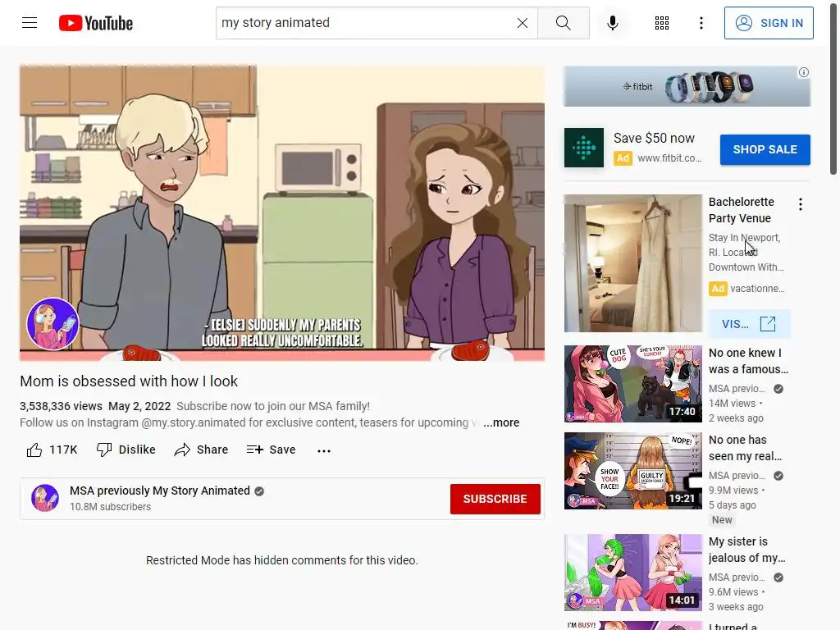Click www.fitbit.co... ad URL

tap(669, 158)
